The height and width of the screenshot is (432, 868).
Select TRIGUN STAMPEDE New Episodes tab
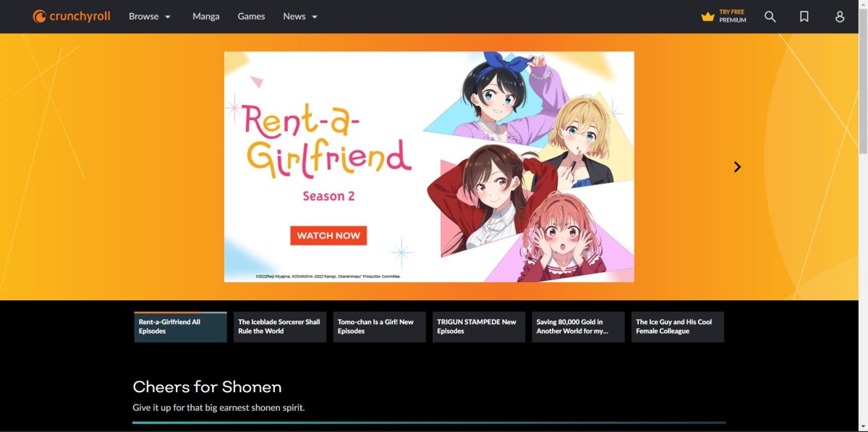pyautogui.click(x=479, y=327)
